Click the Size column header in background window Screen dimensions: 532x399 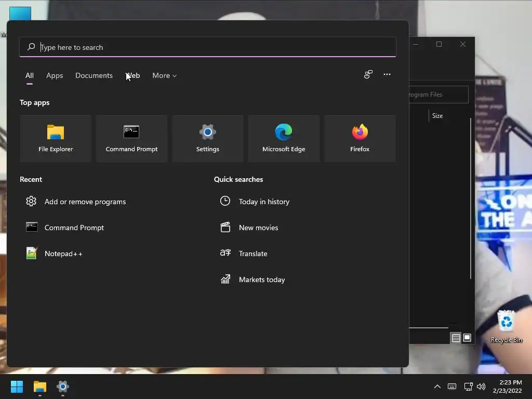tap(437, 116)
